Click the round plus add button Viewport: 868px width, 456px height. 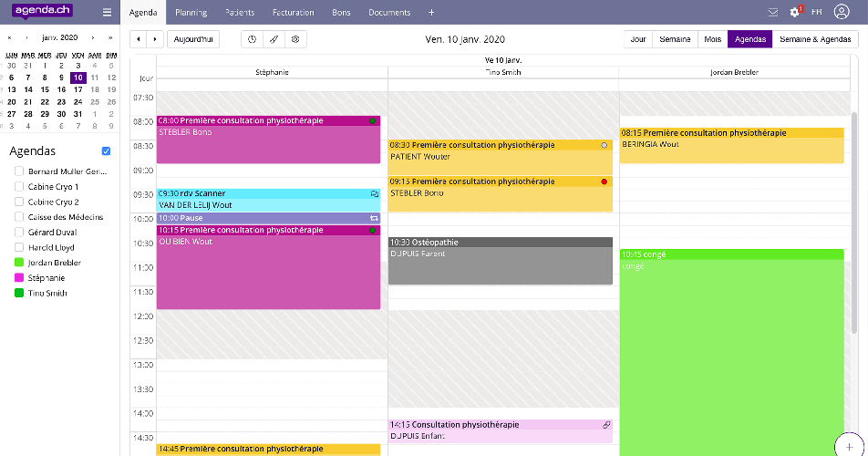tap(851, 447)
